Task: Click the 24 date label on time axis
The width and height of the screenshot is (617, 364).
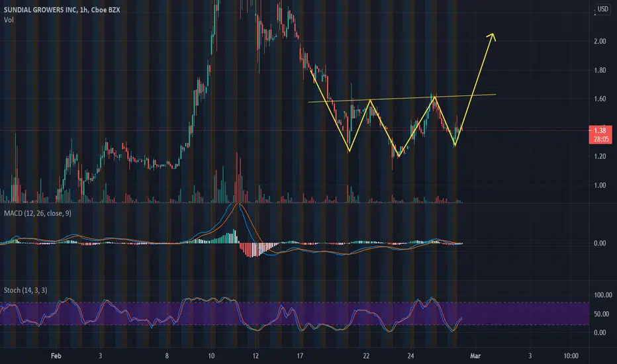Action: (x=410, y=356)
